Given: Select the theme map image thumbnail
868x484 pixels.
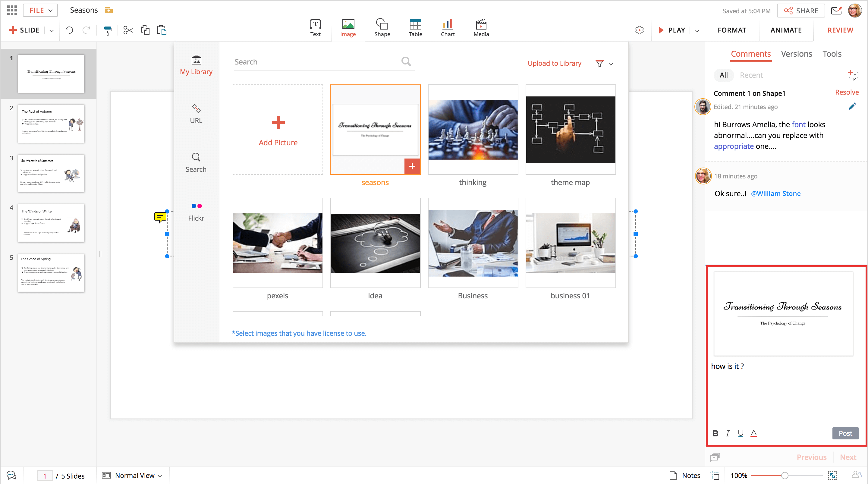Looking at the screenshot, I should [570, 130].
